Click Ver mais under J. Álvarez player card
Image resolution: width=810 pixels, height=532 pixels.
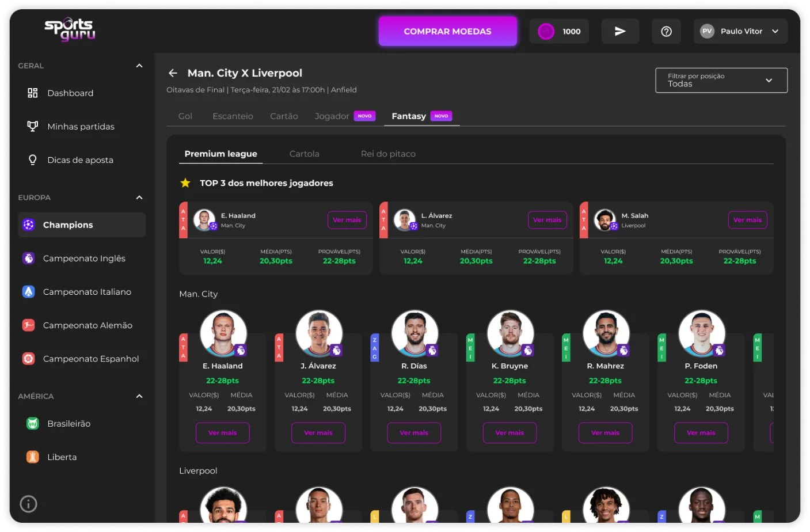click(318, 433)
